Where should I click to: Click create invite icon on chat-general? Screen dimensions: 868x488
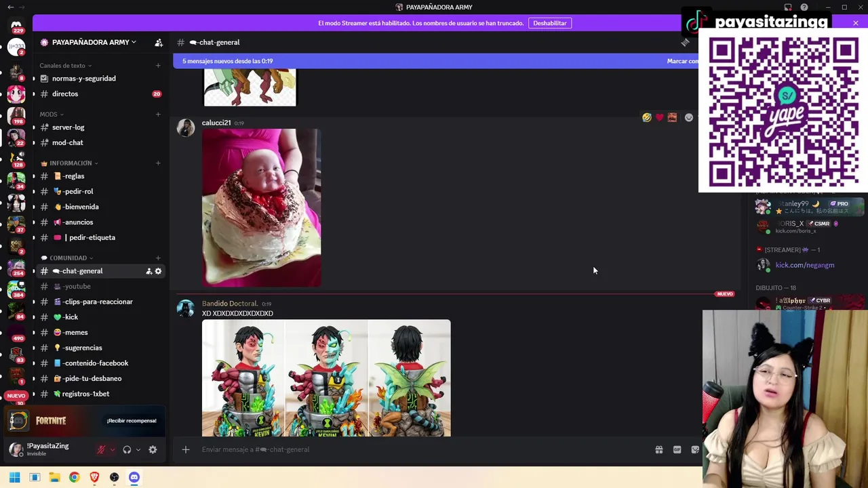pos(149,271)
